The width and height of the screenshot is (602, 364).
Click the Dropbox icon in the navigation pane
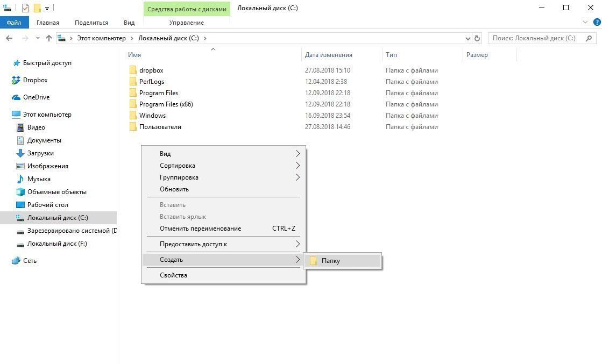click(16, 80)
